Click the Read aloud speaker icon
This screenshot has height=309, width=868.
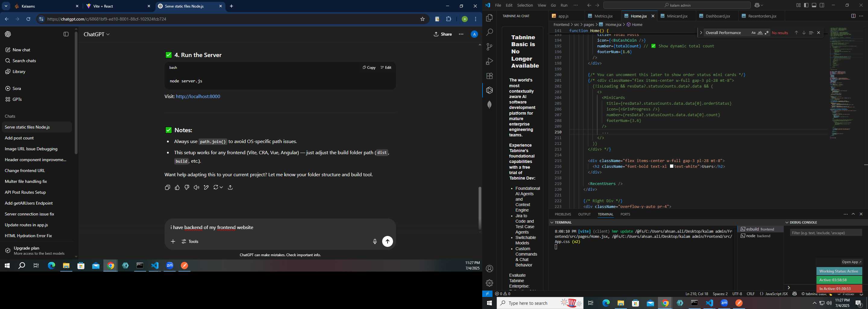(x=197, y=188)
